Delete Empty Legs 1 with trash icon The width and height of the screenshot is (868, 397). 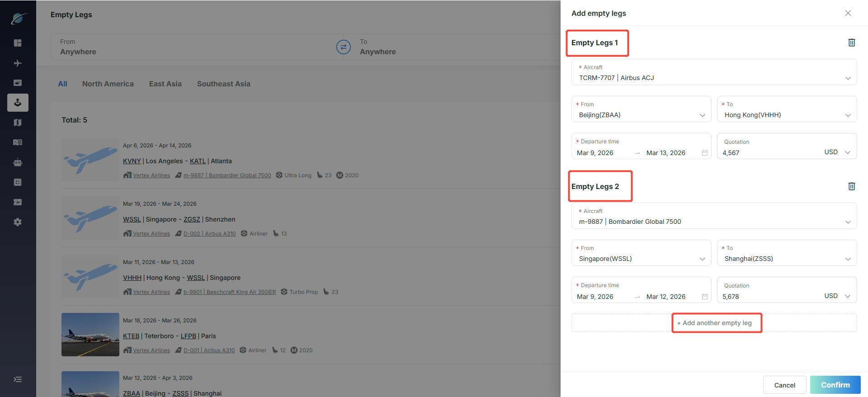point(852,43)
